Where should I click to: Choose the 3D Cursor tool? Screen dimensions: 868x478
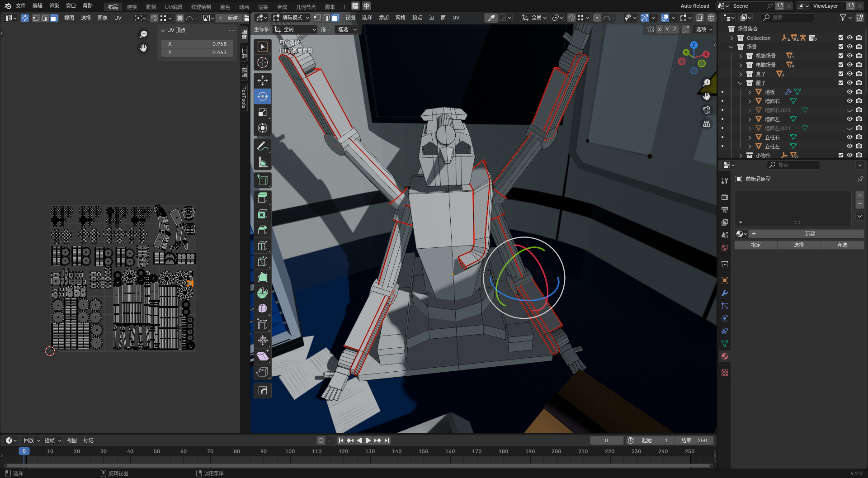[262, 62]
